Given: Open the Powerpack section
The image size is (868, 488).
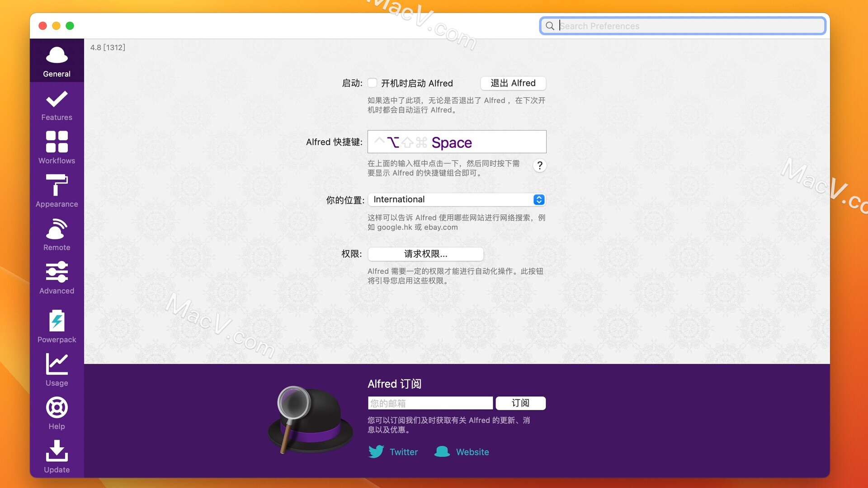Looking at the screenshot, I should (57, 326).
